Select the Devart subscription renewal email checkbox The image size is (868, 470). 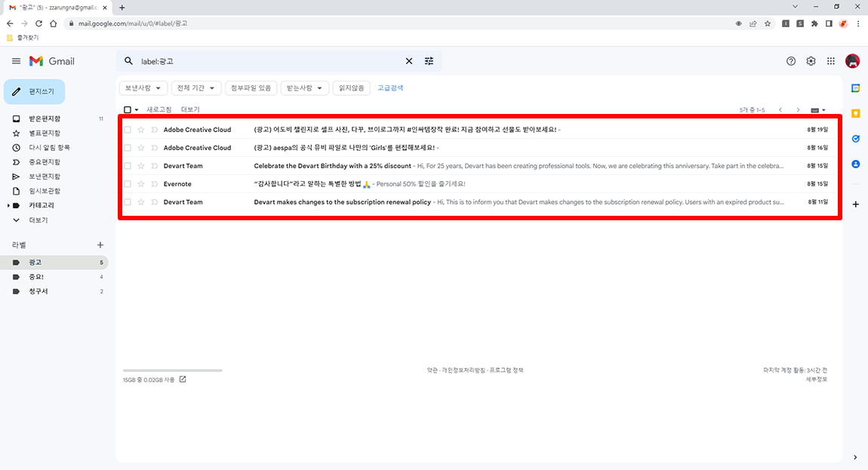(x=128, y=202)
